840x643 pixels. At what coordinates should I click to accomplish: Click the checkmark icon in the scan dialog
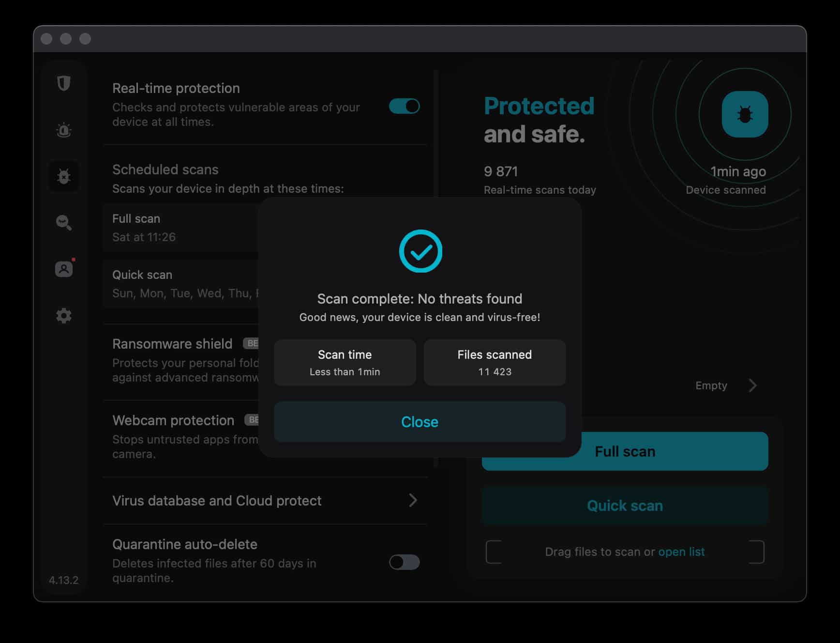tap(420, 251)
